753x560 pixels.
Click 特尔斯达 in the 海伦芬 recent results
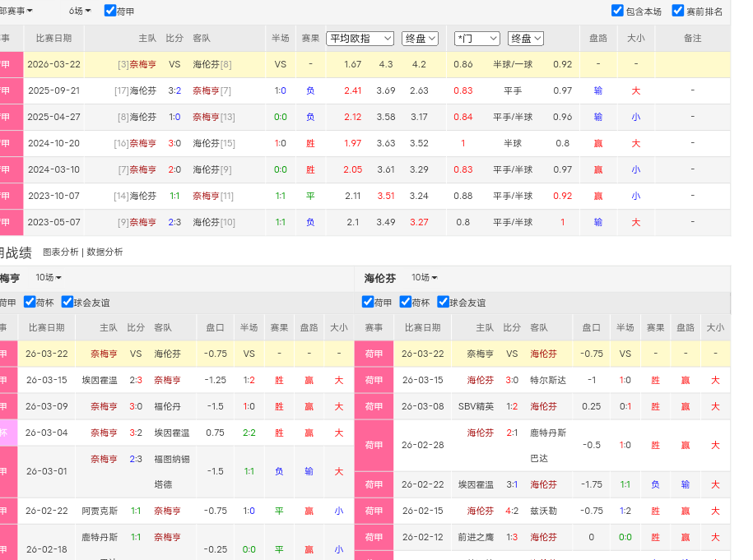point(544,381)
